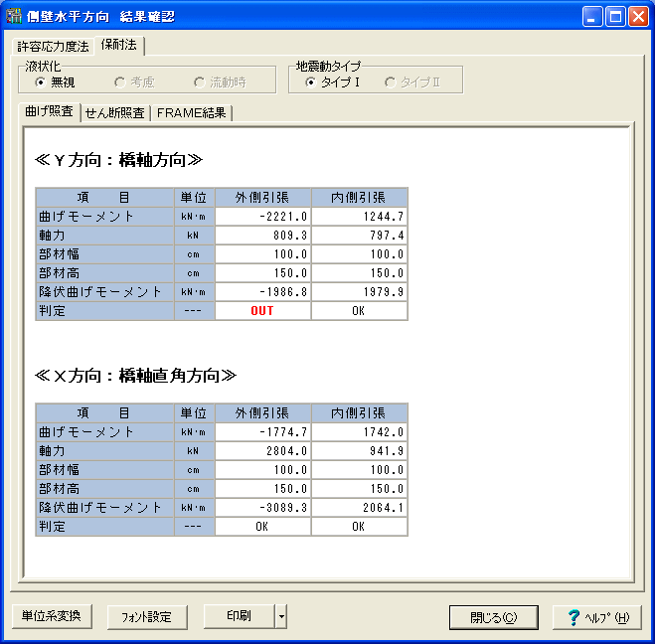
Task: Click axial force value 797.4
Action: [359, 236]
